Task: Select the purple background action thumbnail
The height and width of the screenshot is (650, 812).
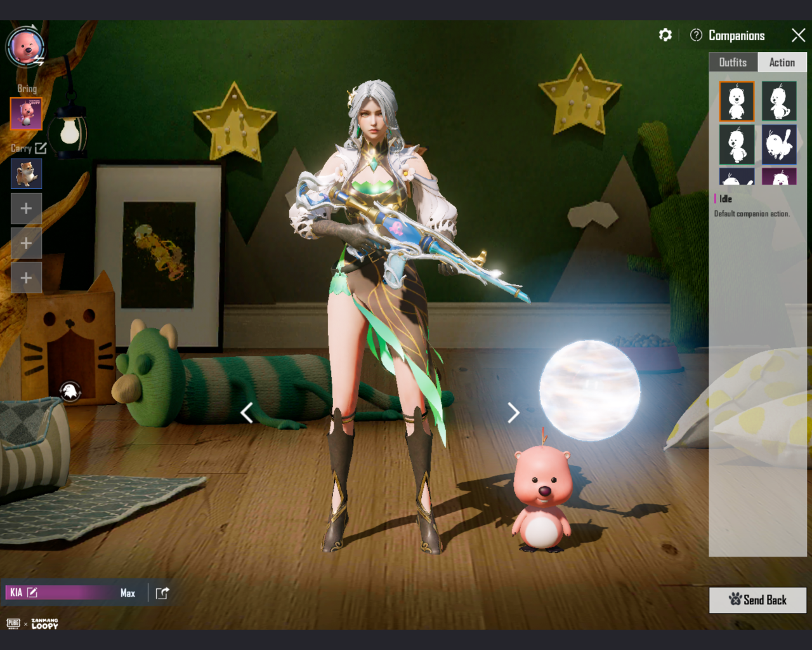Action: point(779,176)
